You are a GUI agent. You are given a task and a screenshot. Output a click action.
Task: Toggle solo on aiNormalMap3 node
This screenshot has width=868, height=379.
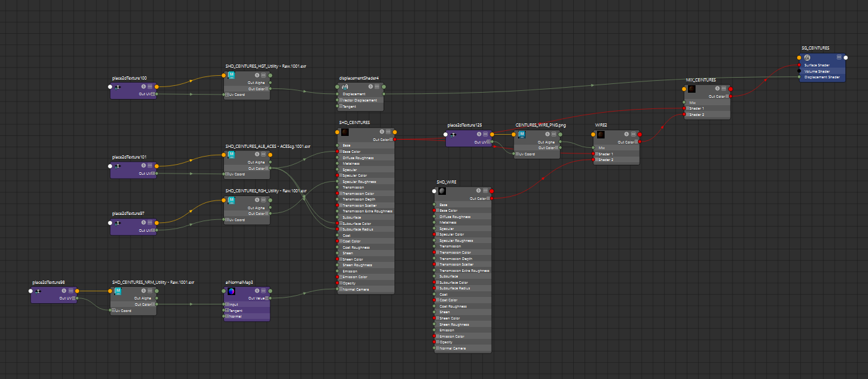tap(257, 291)
